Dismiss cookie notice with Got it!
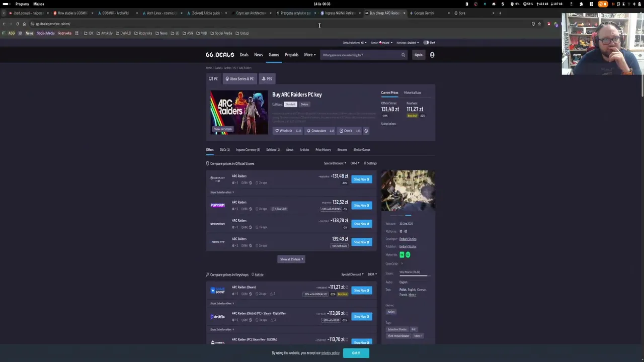This screenshot has height=362, width=644. (356, 353)
